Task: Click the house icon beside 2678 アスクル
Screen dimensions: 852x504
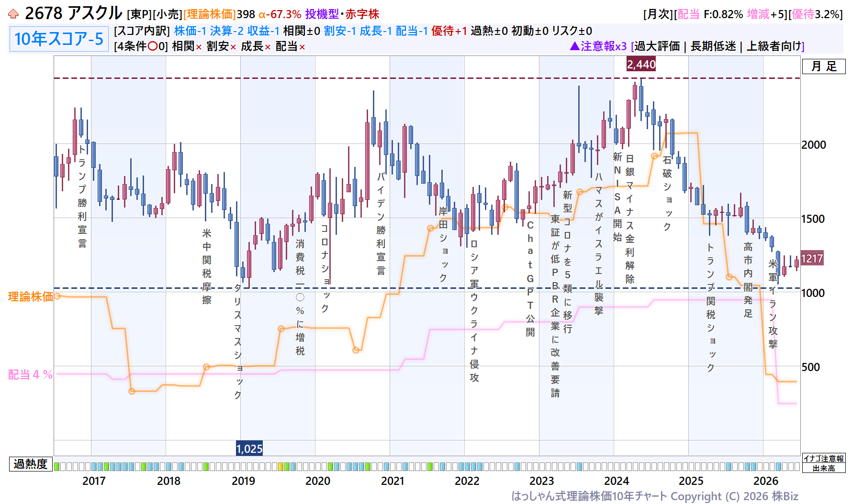Action: 13,14
